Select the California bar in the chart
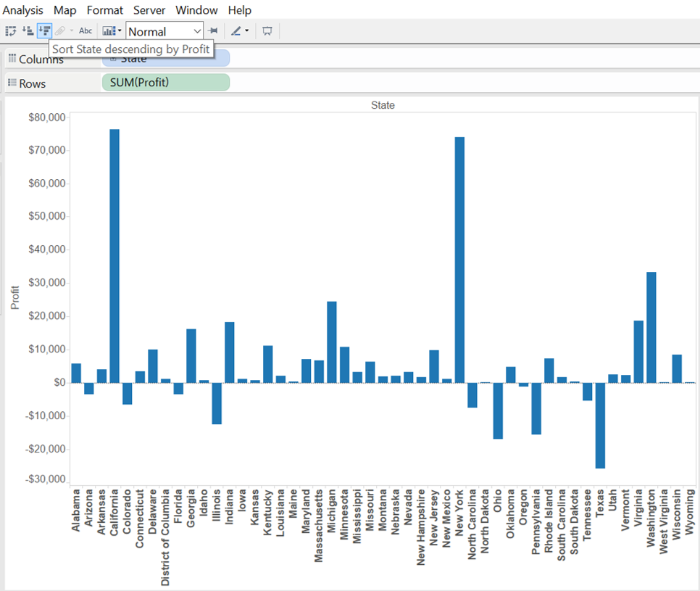Viewport: 700px width, 591px height. 114,255
